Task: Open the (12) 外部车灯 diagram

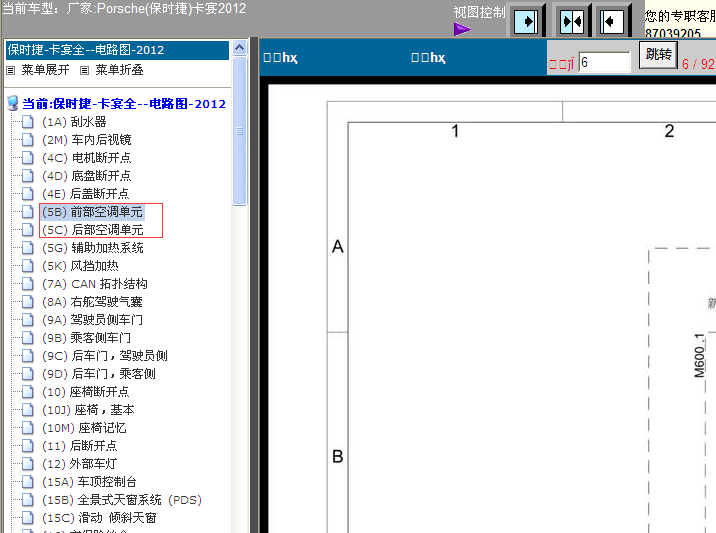Action: tap(79, 464)
